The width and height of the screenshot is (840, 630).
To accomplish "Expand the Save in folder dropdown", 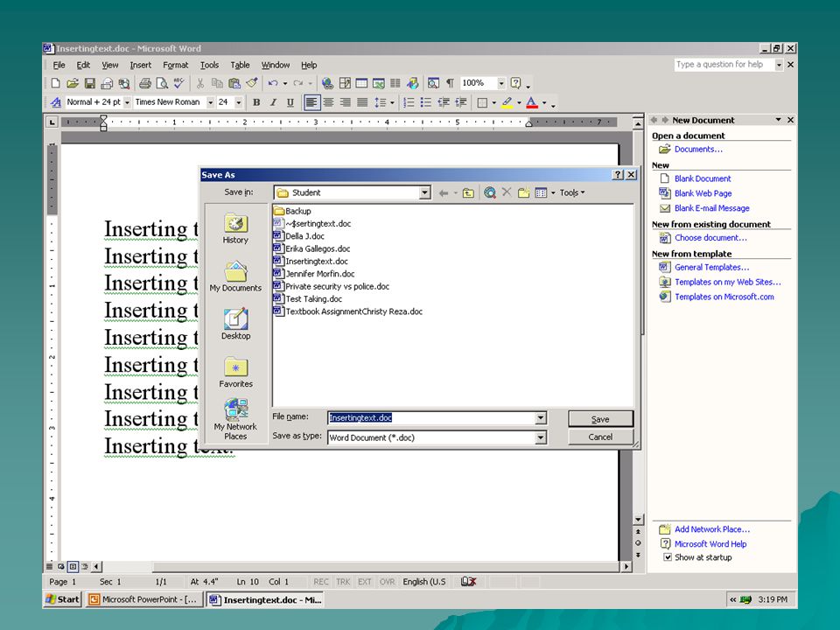I will coord(425,192).
